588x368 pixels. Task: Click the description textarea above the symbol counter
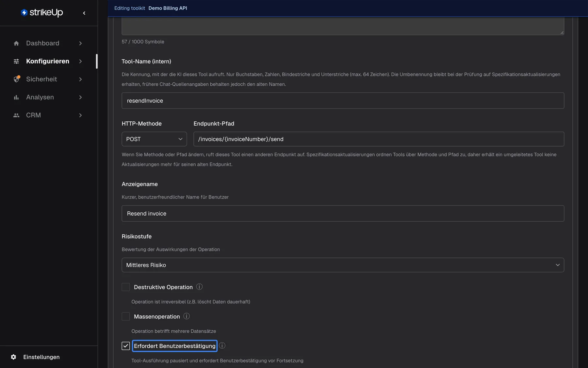343,26
